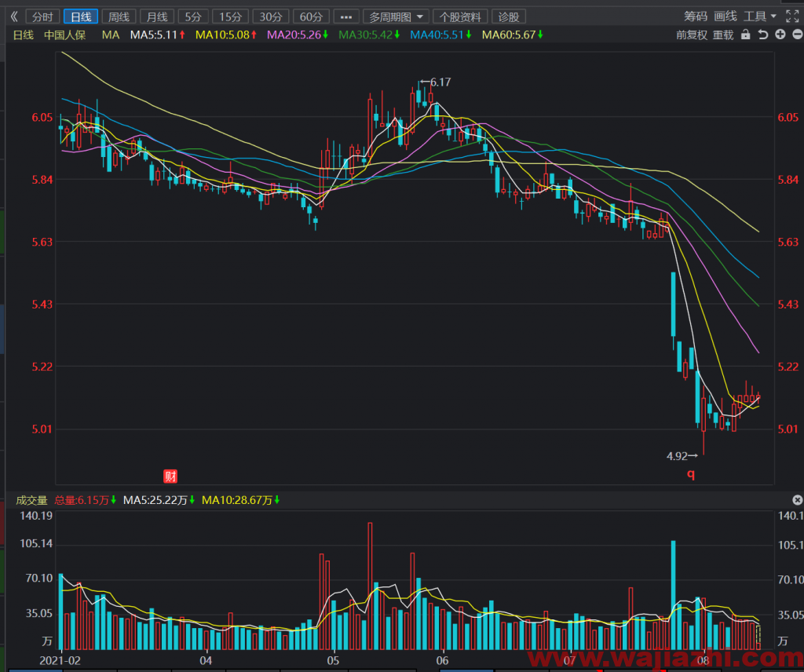
Task: Show more periods via ellipsis button
Action: coord(346,17)
